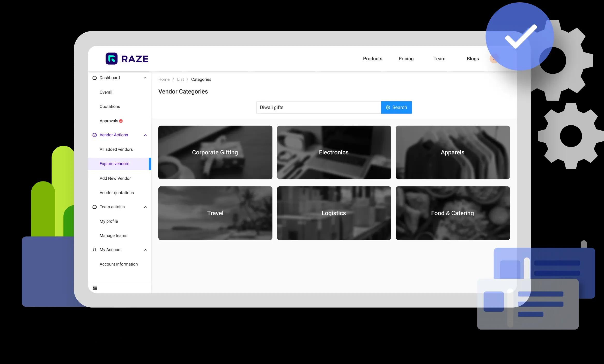Collapse the Team actoins section chevron
604x364 pixels.
point(145,207)
